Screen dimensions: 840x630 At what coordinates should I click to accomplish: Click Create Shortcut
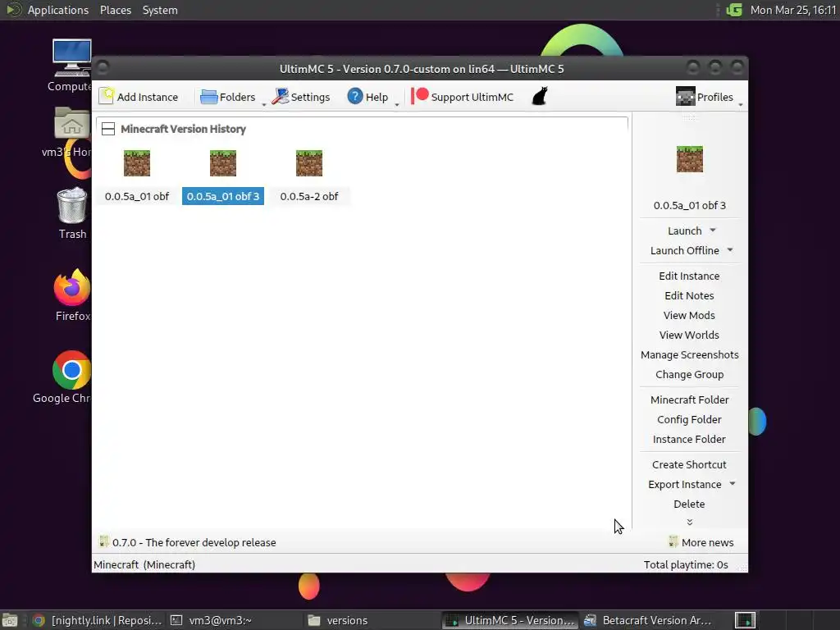coord(689,464)
